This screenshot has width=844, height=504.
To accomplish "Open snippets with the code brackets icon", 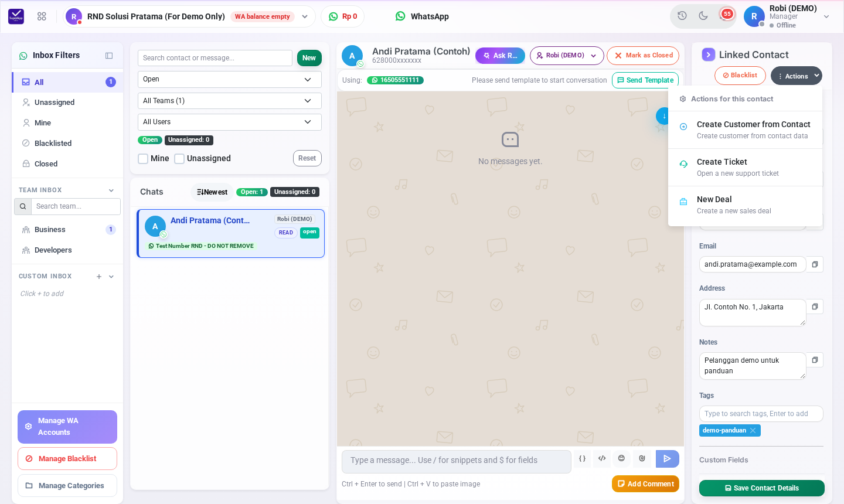I will click(x=602, y=459).
